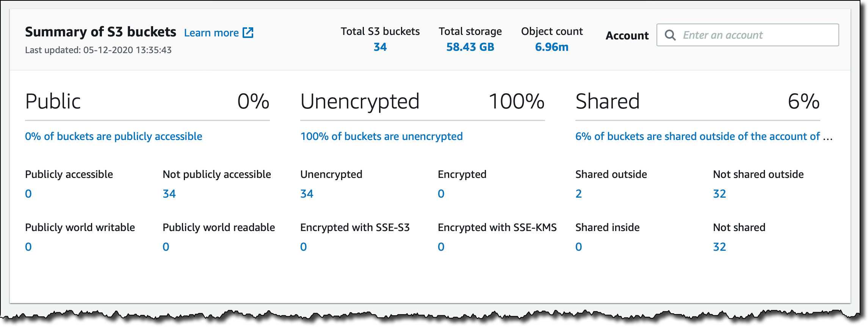Click the 58.43 GB total storage value
The width and height of the screenshot is (868, 327).
point(470,47)
